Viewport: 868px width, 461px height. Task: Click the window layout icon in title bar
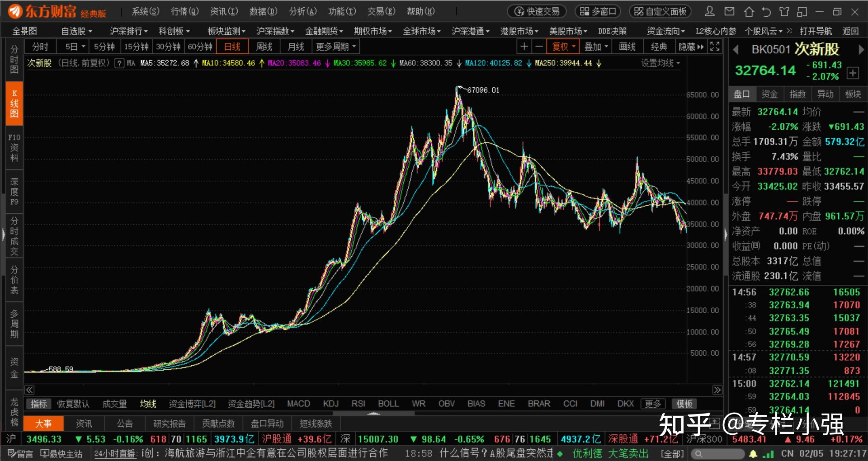[x=802, y=11]
